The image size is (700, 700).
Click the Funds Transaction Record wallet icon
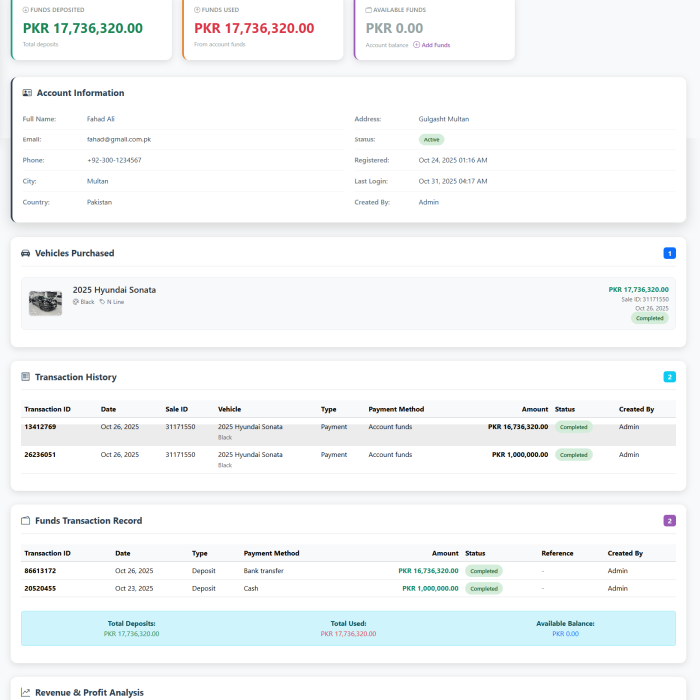click(x=25, y=521)
